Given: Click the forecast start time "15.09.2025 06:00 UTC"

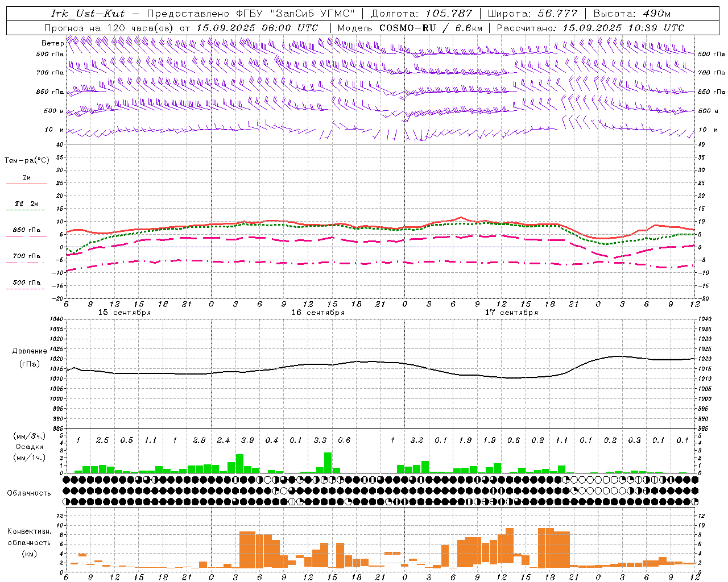Looking at the screenshot, I should tap(257, 27).
